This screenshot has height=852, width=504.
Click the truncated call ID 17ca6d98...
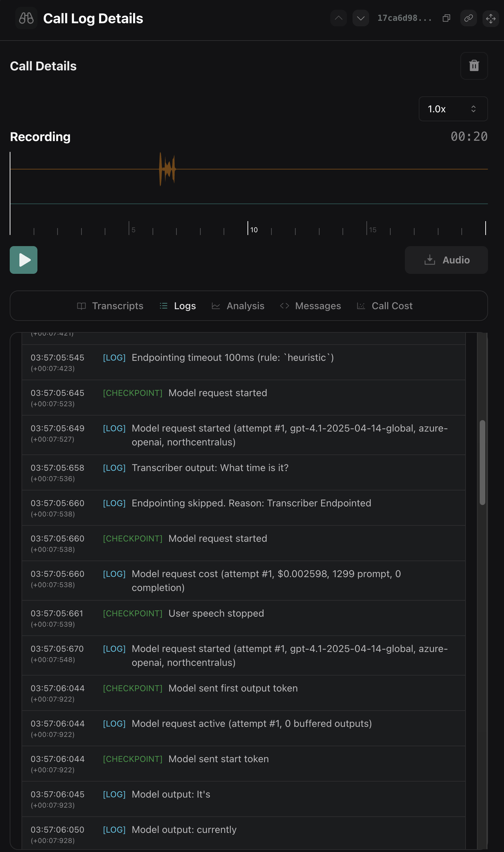(404, 18)
